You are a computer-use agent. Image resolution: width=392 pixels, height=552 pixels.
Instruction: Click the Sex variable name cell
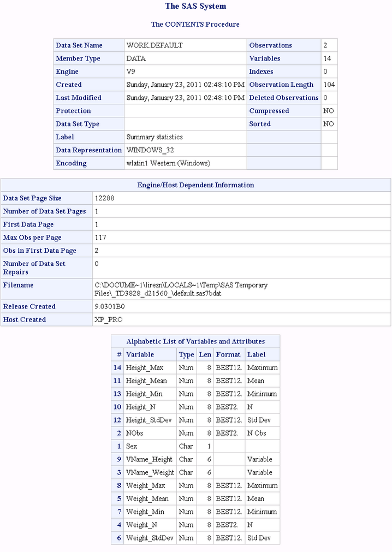pyautogui.click(x=132, y=446)
